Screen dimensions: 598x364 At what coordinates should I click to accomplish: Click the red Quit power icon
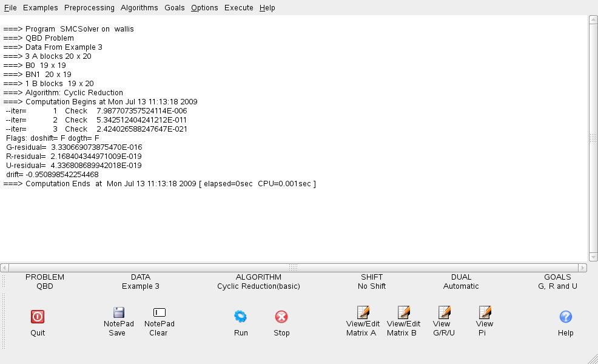38,316
